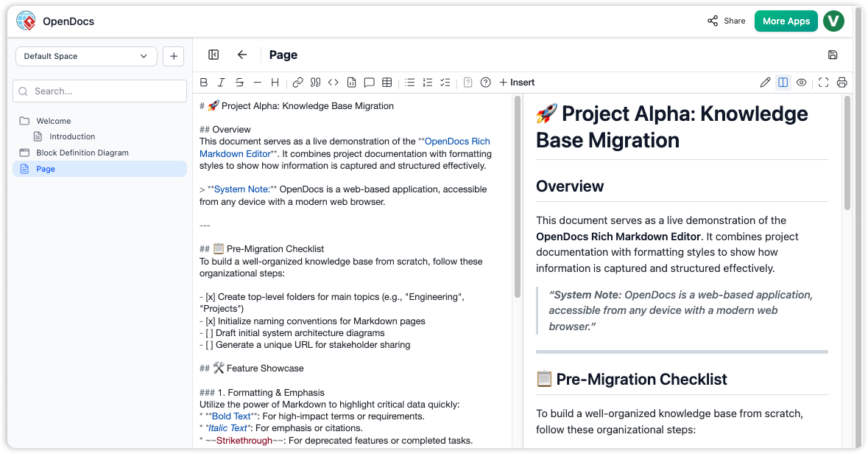Open the Default Space dropdown
Screen dimensions: 868x454
(x=86, y=56)
